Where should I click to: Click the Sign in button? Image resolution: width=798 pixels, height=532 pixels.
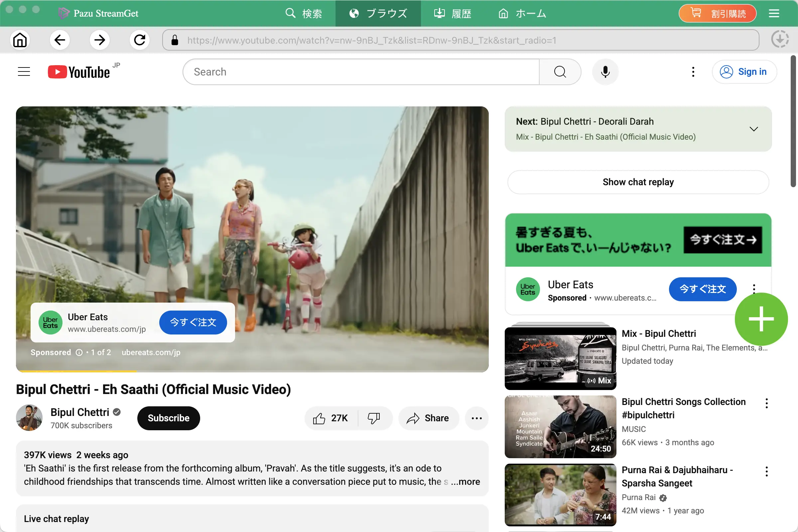click(744, 72)
